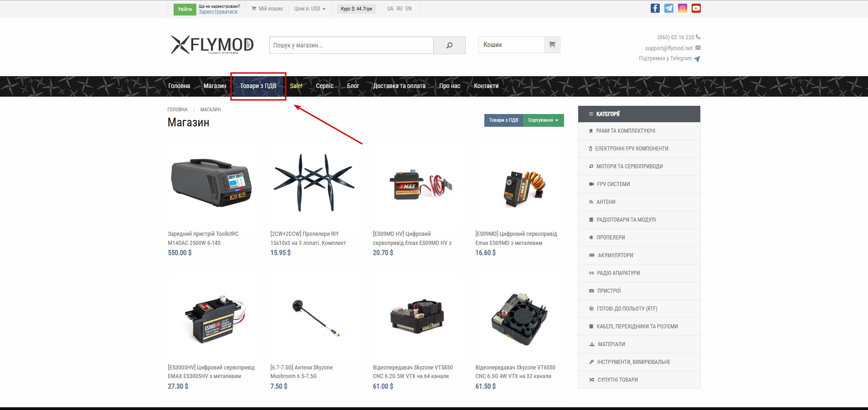This screenshot has width=868, height=410.
Task: Click the КАТЕГОРІЇ sidebar header
Action: pyautogui.click(x=639, y=114)
